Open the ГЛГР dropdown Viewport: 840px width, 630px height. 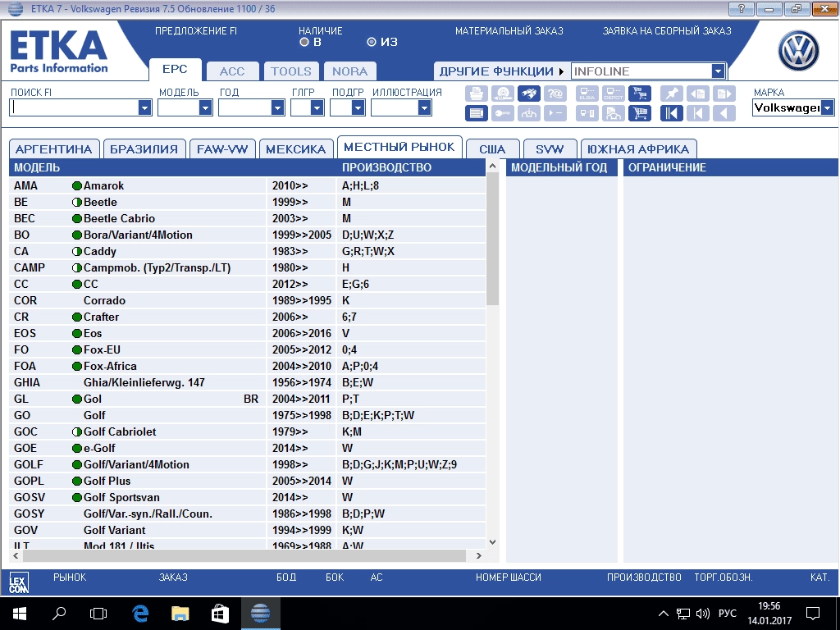pos(317,108)
